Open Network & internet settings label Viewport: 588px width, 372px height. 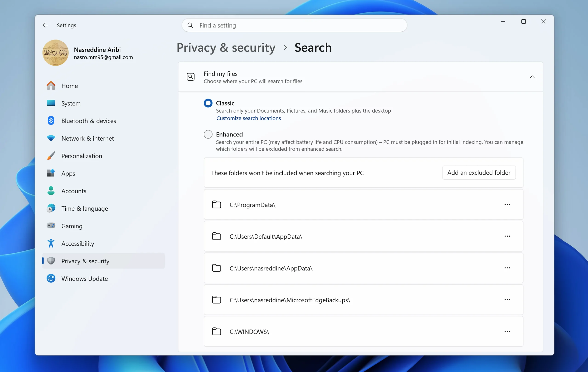coord(88,139)
